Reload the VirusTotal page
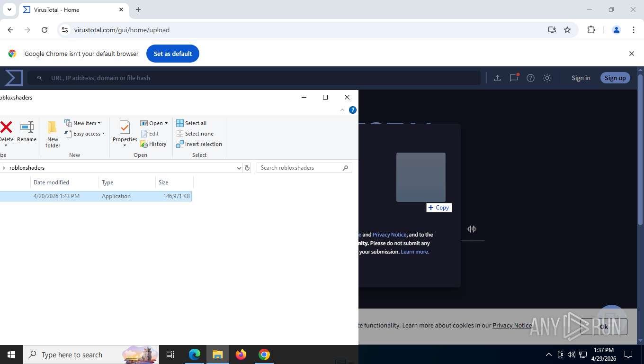 (x=45, y=30)
